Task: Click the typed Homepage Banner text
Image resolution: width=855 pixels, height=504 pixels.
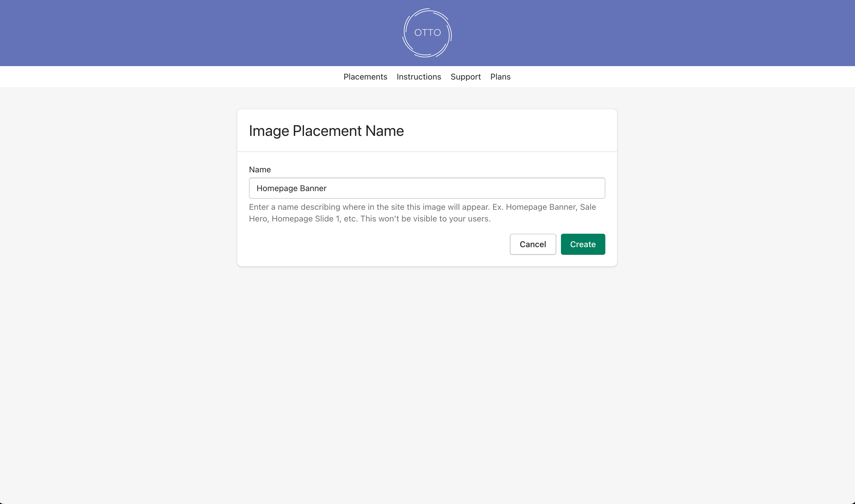Action: pos(291,188)
